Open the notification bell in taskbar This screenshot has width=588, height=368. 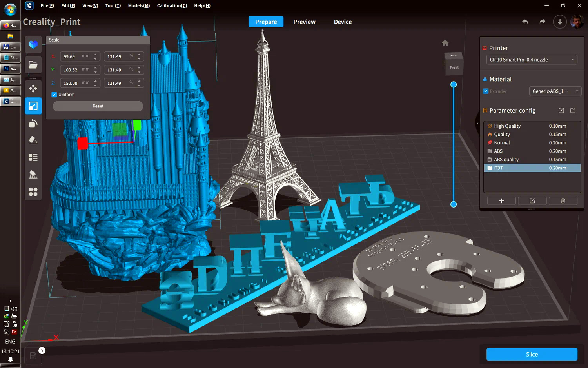tap(10, 359)
